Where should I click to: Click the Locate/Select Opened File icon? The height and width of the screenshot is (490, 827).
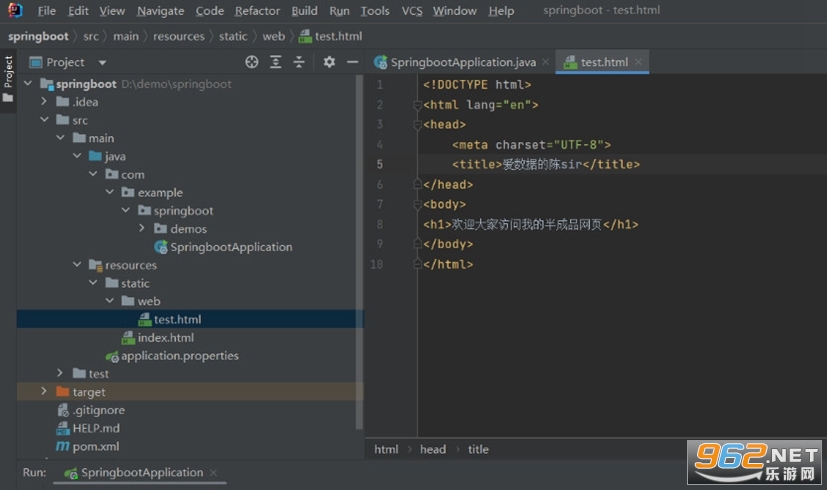pyautogui.click(x=252, y=62)
